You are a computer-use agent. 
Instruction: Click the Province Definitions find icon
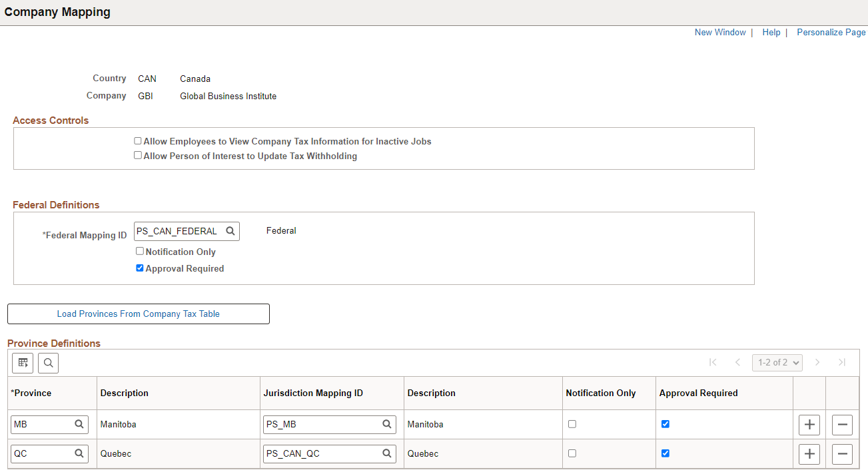click(x=49, y=363)
